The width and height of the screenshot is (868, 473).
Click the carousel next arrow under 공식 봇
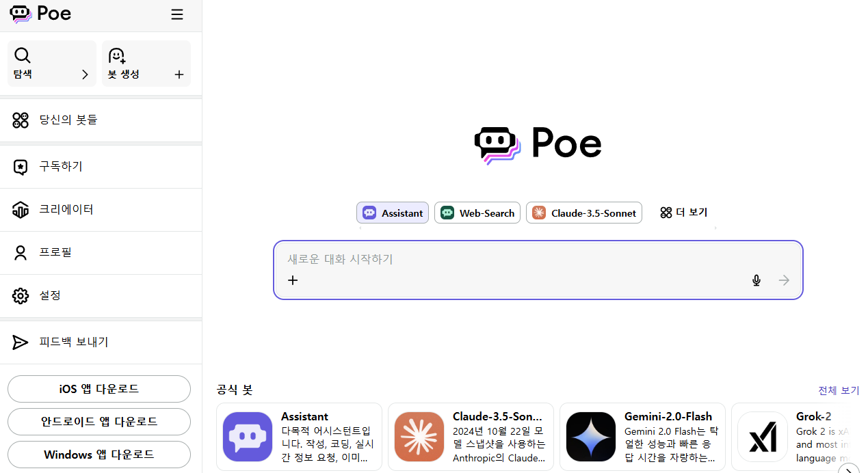[849, 469]
